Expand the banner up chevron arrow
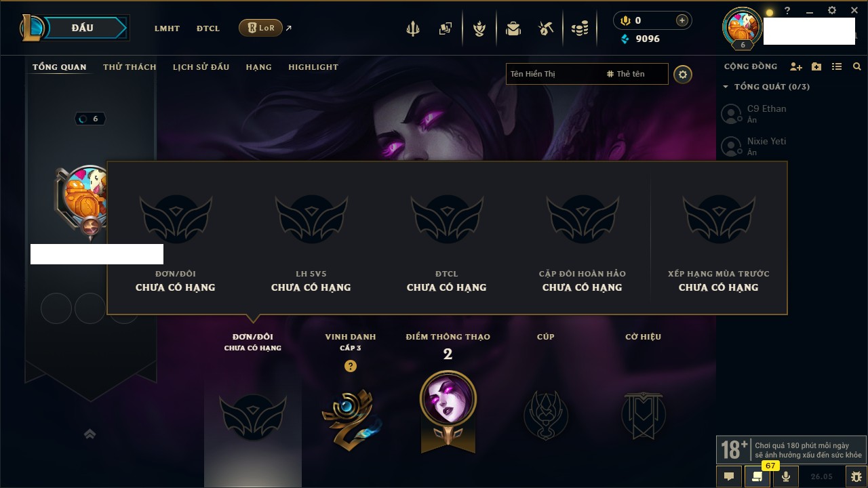This screenshot has height=488, width=868. click(90, 434)
